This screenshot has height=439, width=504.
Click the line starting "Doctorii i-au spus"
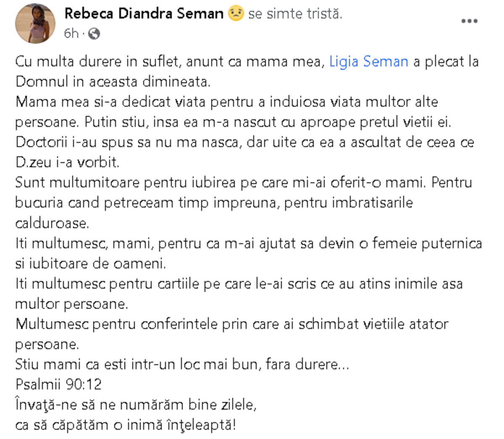tap(244, 142)
